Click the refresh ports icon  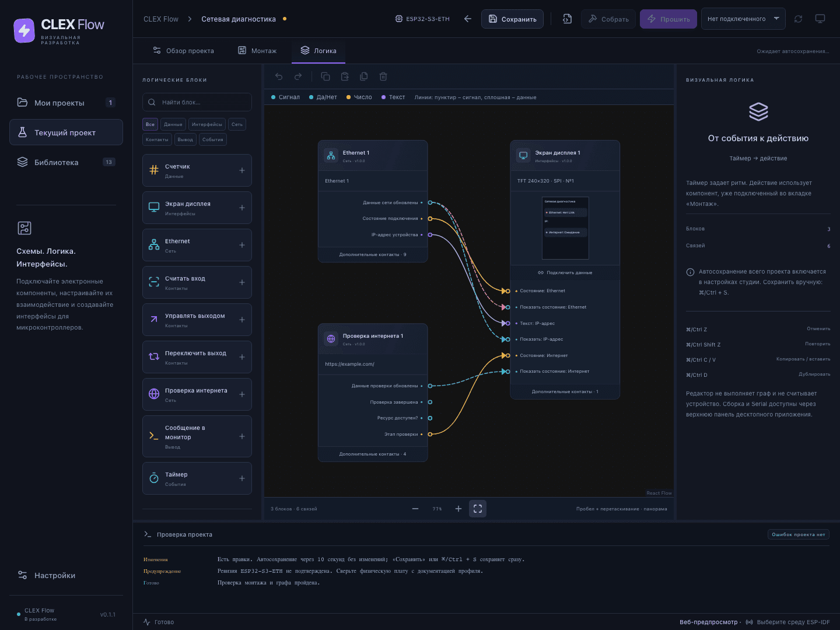(x=798, y=19)
